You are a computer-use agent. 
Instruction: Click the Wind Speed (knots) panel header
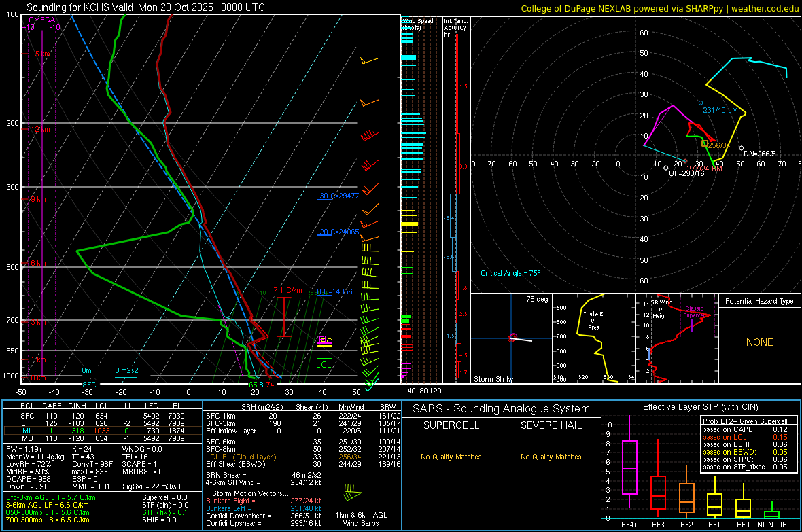418,24
